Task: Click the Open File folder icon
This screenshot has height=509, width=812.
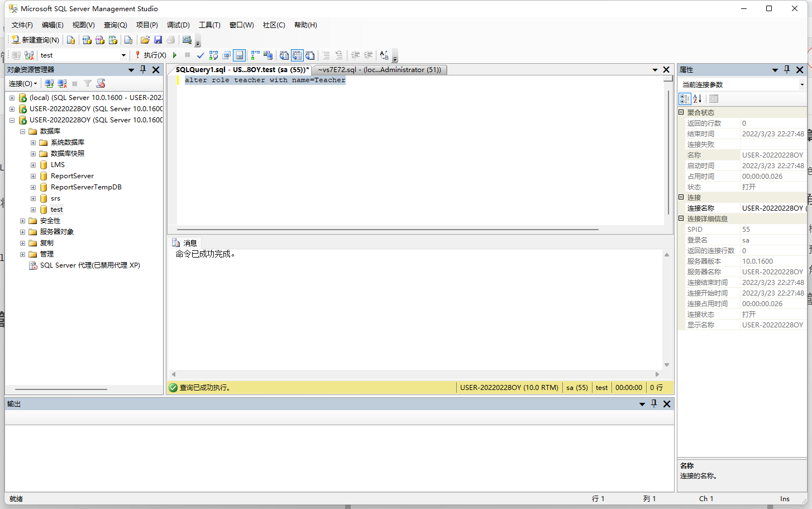Action: pyautogui.click(x=145, y=40)
